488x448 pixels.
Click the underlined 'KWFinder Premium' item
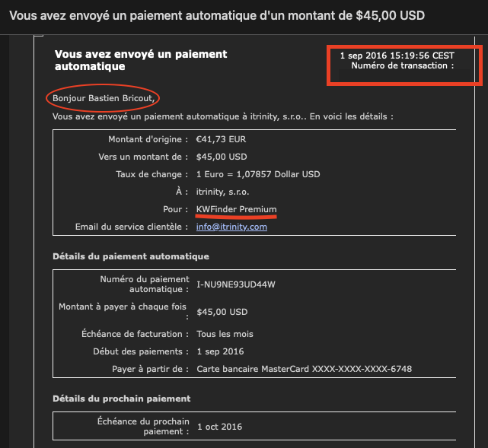pos(236,209)
